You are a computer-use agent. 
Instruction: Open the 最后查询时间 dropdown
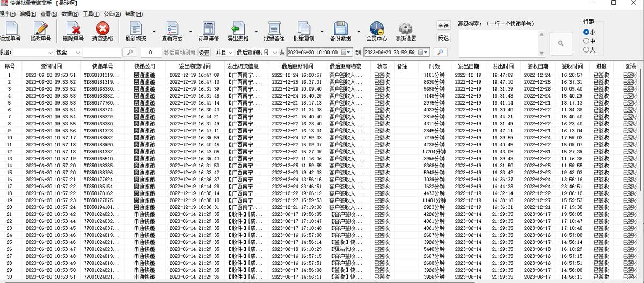click(274, 53)
